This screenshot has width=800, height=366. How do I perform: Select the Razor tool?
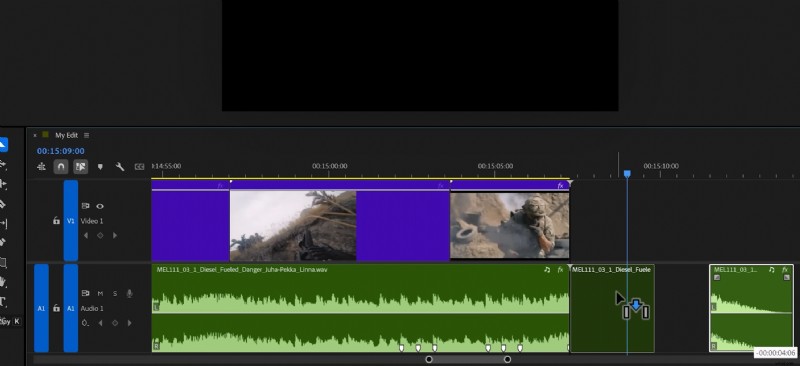click(3, 204)
